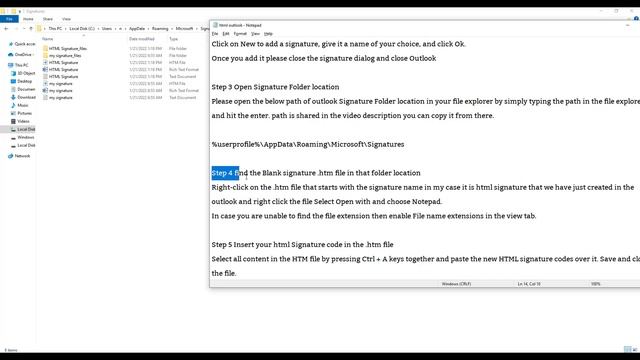Open the Format menu in Notepad

[x=240, y=33]
